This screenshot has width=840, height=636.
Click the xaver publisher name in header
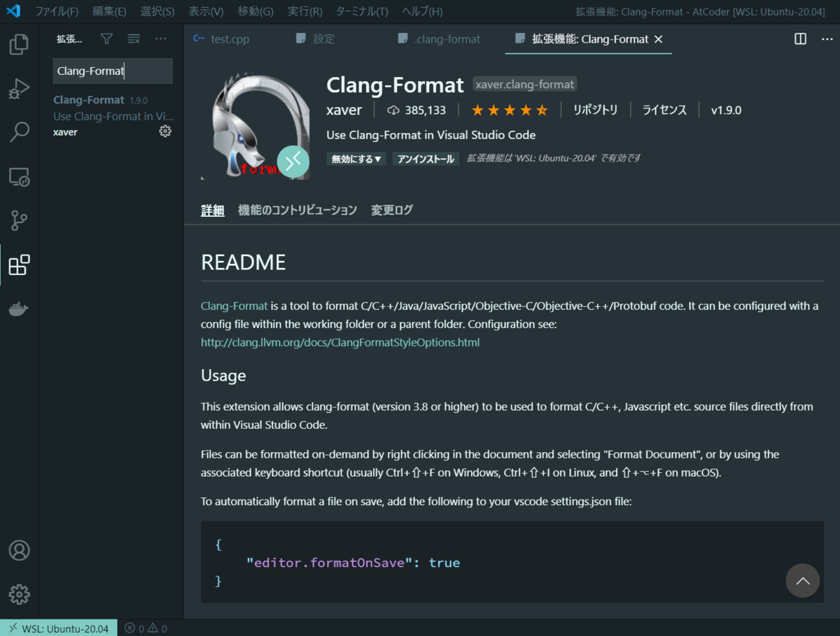344,110
